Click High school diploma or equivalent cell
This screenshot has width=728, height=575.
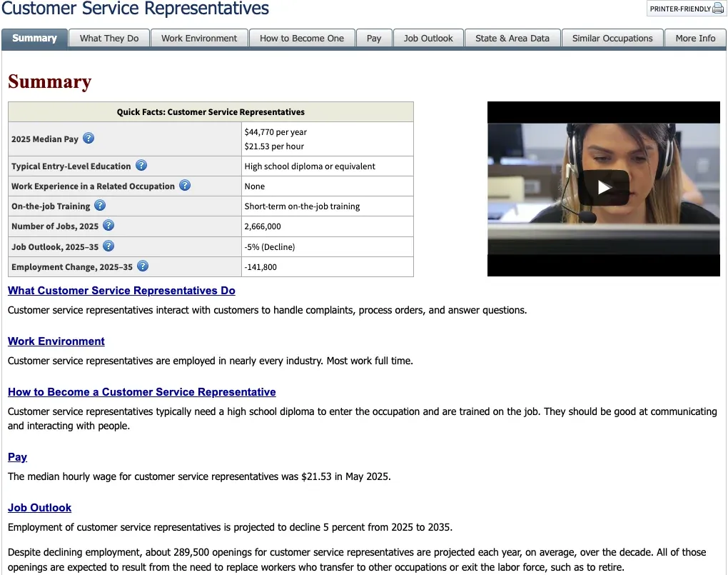click(x=328, y=166)
